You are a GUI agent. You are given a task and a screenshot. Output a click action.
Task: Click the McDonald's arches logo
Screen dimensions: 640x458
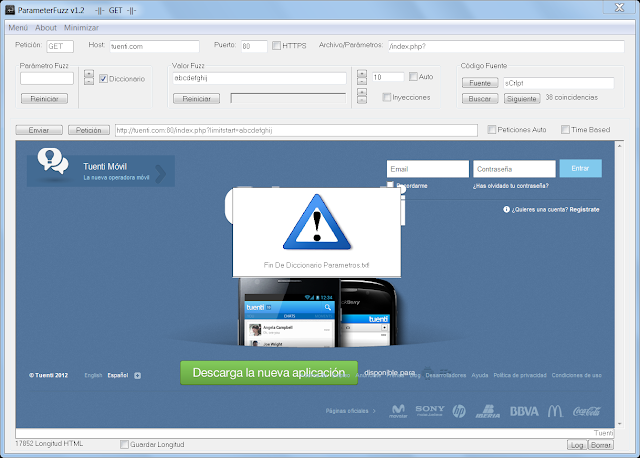(x=555, y=411)
